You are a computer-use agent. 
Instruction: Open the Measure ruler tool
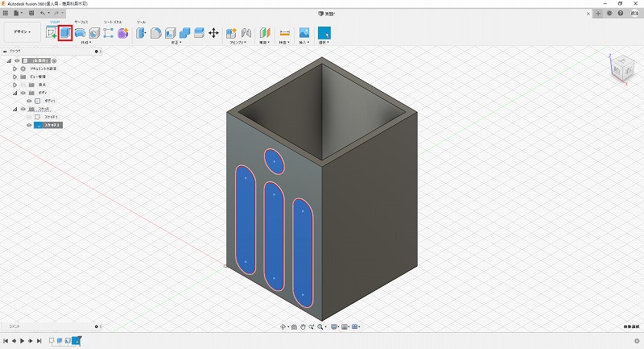click(x=284, y=33)
